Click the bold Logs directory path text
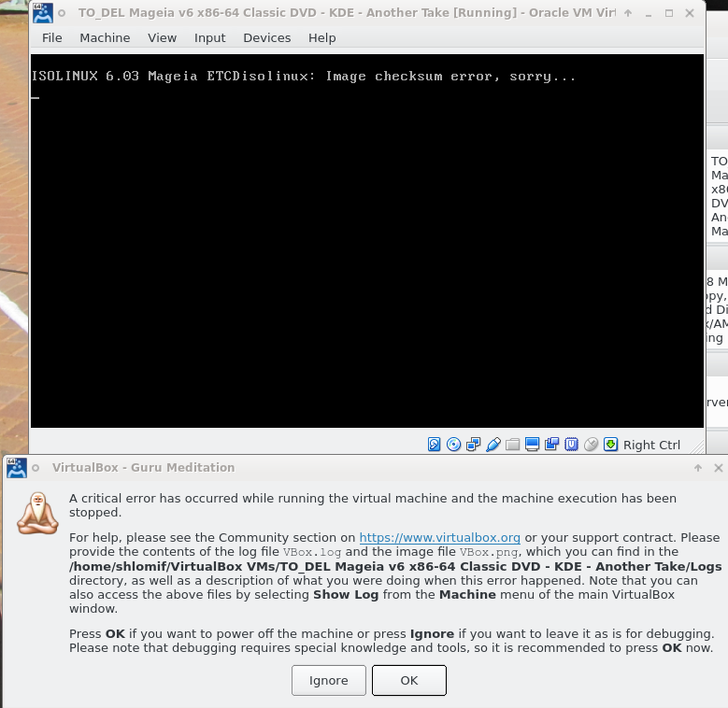The height and width of the screenshot is (708, 728). 395,566
